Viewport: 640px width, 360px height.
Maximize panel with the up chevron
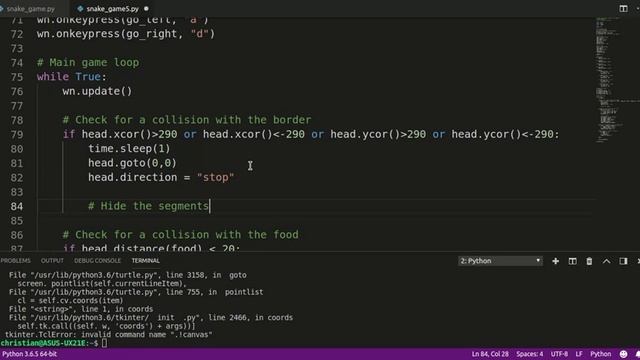607,261
